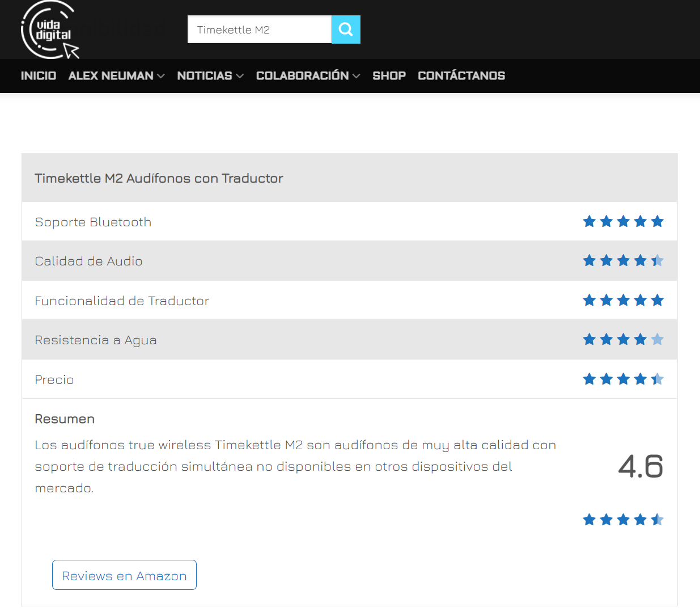
Task: Click the Soporte Bluetooth star rating
Action: point(623,221)
